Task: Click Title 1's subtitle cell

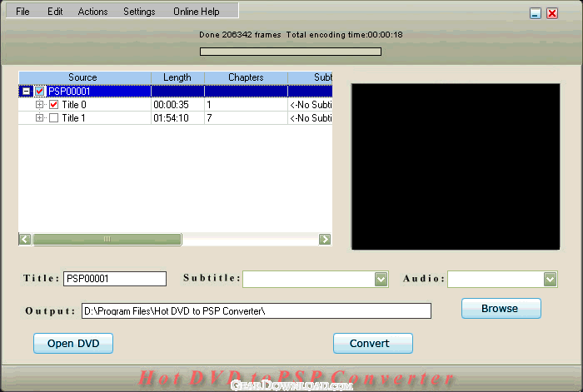Action: [x=311, y=118]
